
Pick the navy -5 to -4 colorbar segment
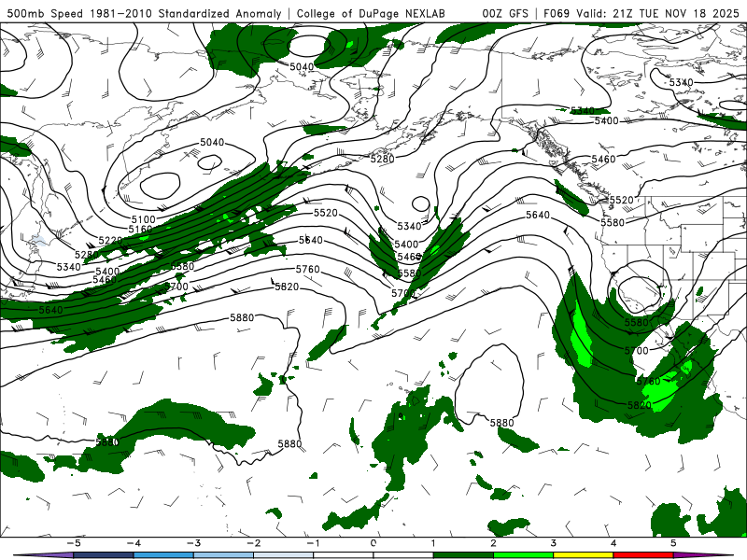pyautogui.click(x=104, y=555)
